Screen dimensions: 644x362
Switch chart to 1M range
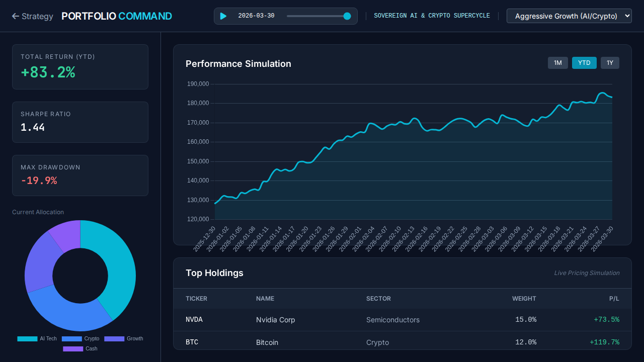[557, 63]
